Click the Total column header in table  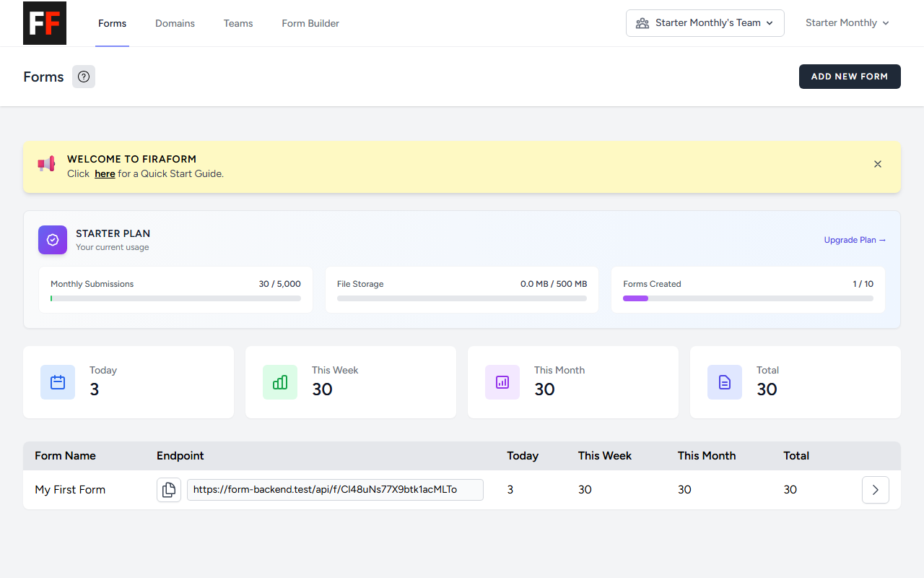pyautogui.click(x=796, y=456)
